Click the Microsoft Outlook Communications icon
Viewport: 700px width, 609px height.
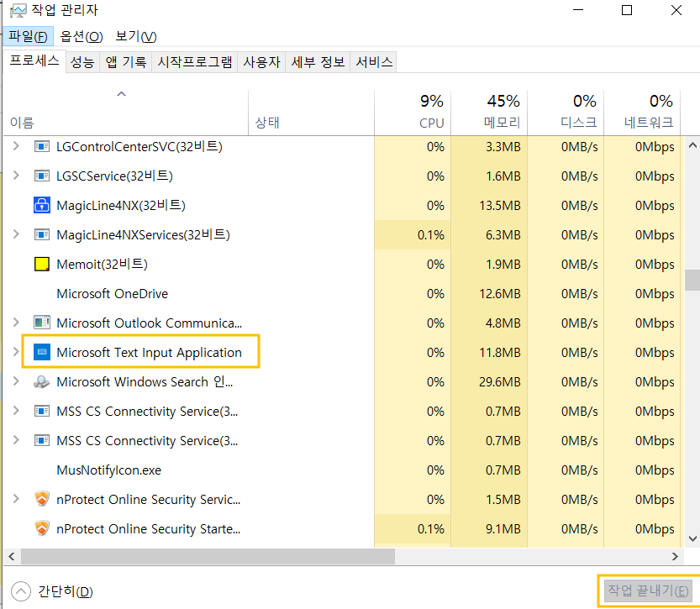tap(42, 322)
